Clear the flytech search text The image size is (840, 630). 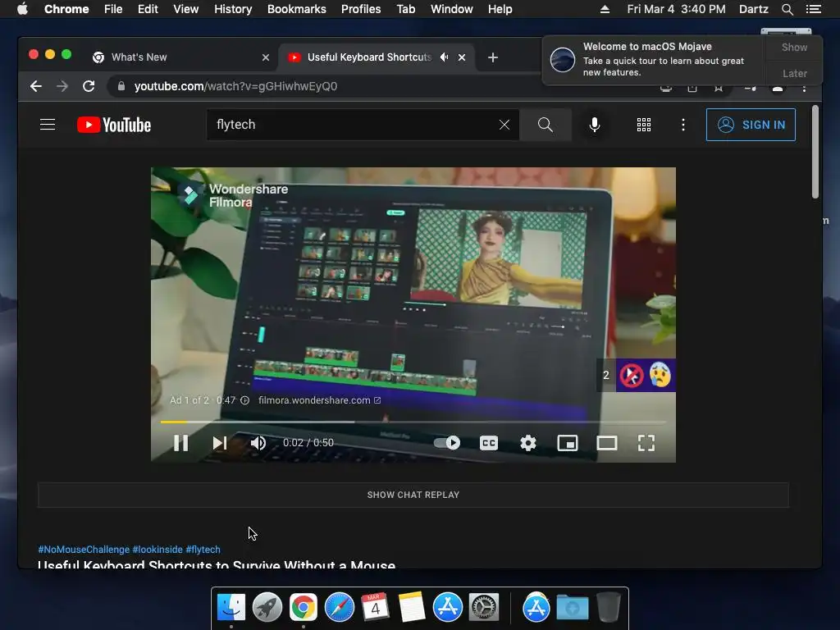(x=504, y=125)
